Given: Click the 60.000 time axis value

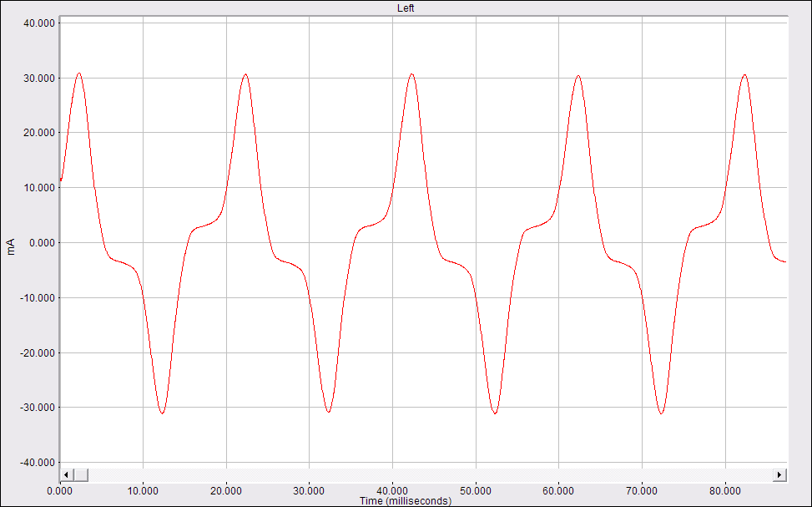Looking at the screenshot, I should [x=559, y=491].
